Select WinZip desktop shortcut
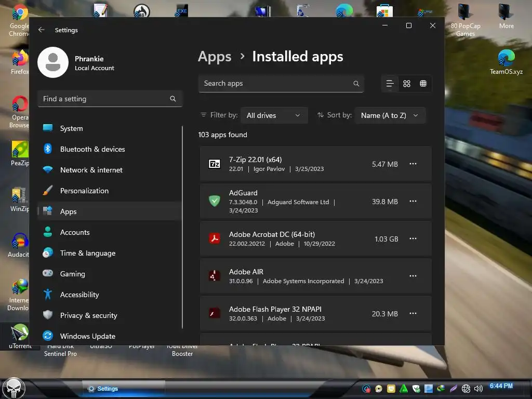The height and width of the screenshot is (399, 532). pyautogui.click(x=19, y=199)
